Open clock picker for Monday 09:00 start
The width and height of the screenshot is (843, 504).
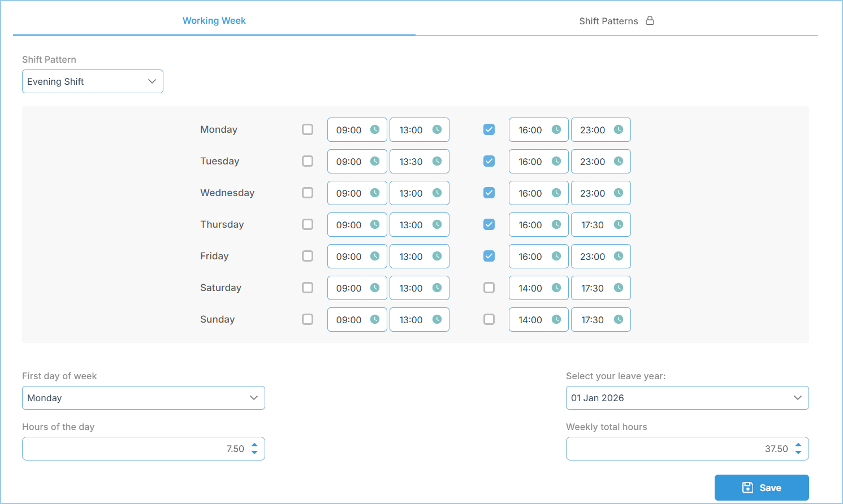[375, 129]
